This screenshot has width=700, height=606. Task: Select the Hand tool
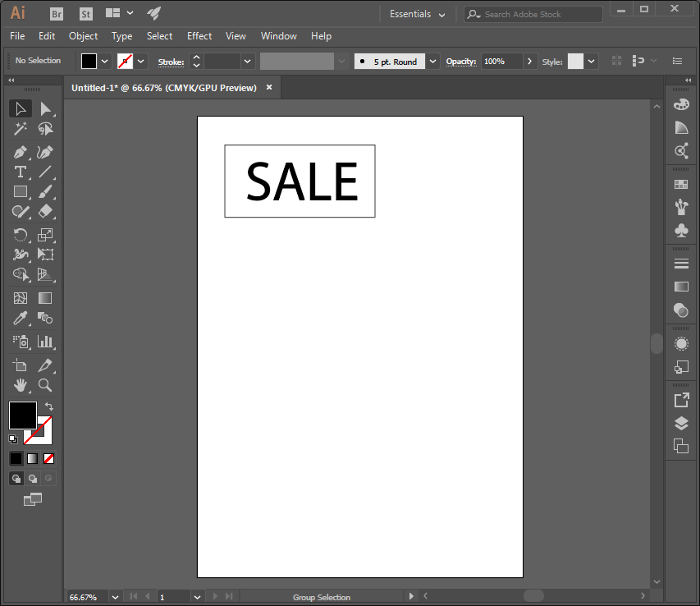[20, 385]
